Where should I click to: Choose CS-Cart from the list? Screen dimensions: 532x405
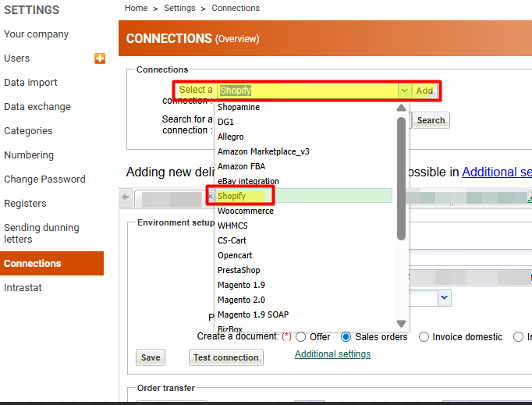(x=305, y=240)
